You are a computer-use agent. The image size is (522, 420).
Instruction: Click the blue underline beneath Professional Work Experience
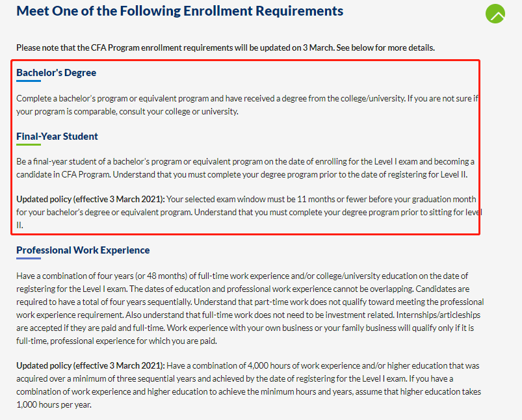coord(29,259)
